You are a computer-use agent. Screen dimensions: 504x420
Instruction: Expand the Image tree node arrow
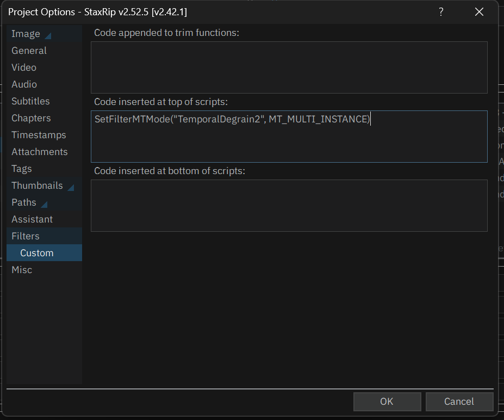point(48,36)
